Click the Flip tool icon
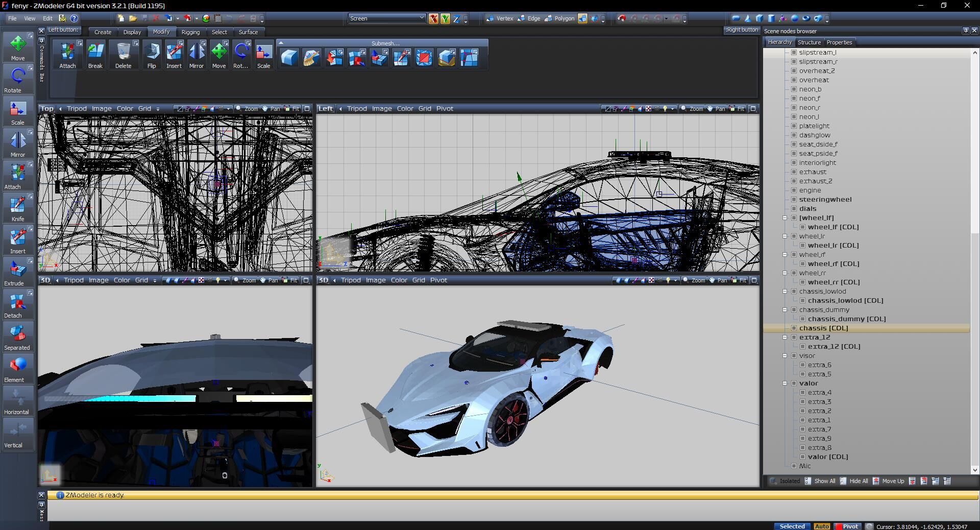The width and height of the screenshot is (980, 530). tap(152, 55)
